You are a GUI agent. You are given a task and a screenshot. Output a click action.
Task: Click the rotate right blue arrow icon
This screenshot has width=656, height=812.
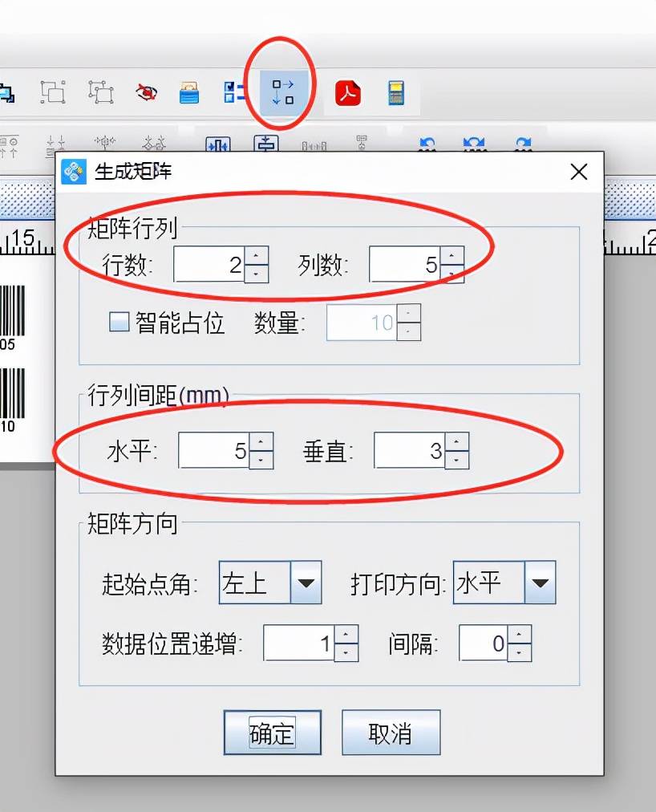point(523,144)
